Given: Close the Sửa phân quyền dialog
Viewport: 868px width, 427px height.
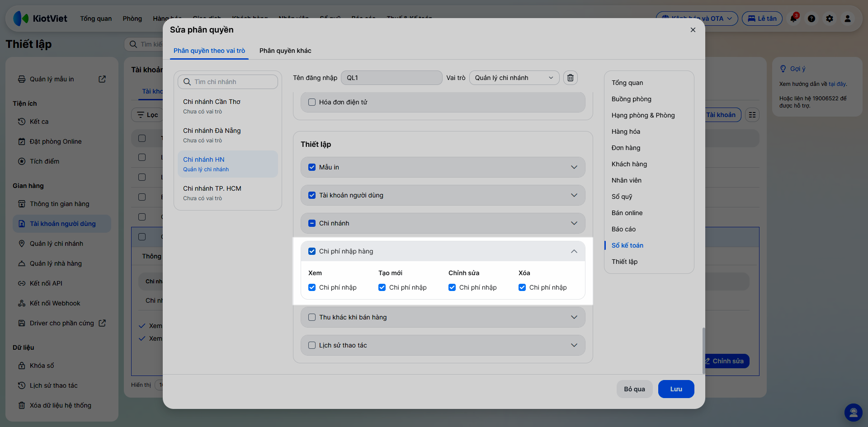Looking at the screenshot, I should pyautogui.click(x=693, y=30).
